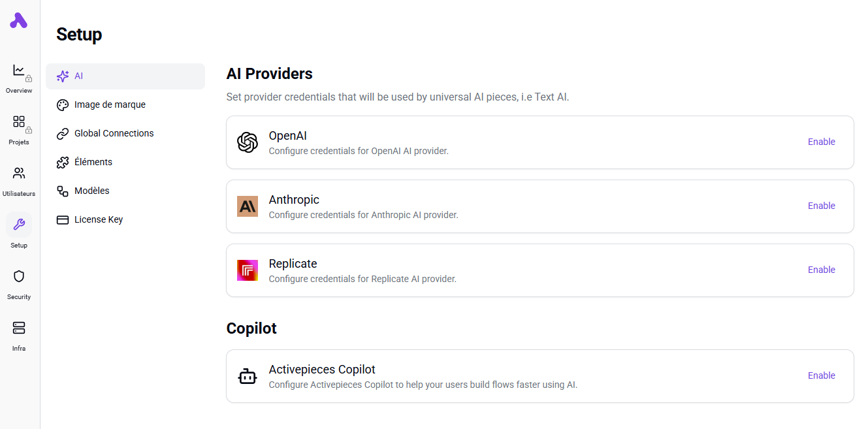Screen dimensions: 868x429
Task: Open the Infra server icon
Action: point(19,328)
